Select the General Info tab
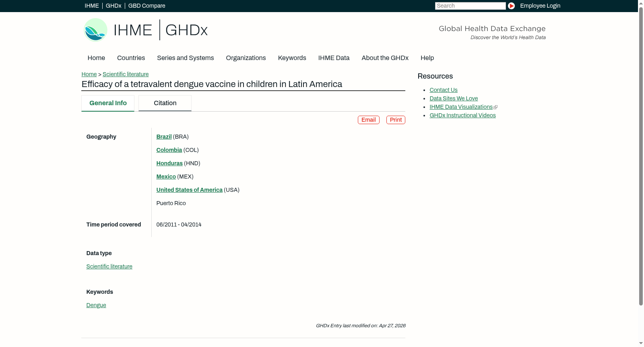644x347 pixels. tap(108, 103)
